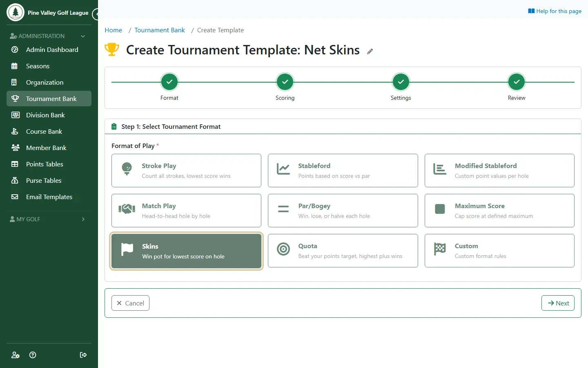This screenshot has width=588, height=368.
Task: Select the Par/Bogey format card
Action: pyautogui.click(x=343, y=211)
